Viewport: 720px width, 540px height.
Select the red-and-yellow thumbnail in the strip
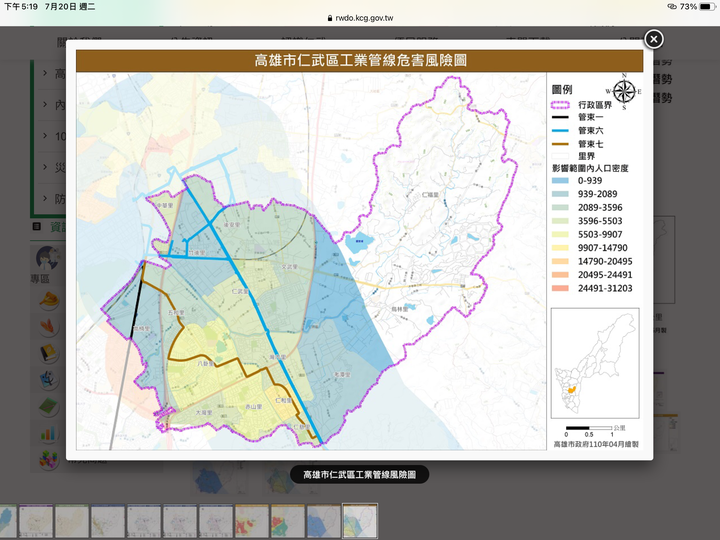tap(252, 521)
